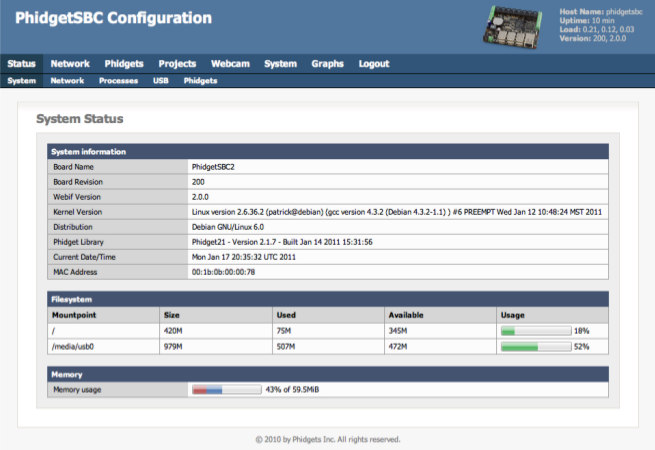Click the Linux version 2.6.36.2 kernel text
Viewport: 655px width, 450px height.
tap(396, 212)
